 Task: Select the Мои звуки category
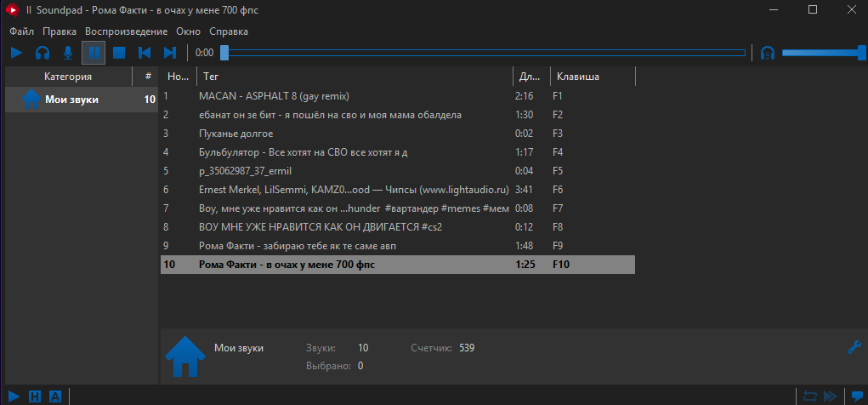82,100
